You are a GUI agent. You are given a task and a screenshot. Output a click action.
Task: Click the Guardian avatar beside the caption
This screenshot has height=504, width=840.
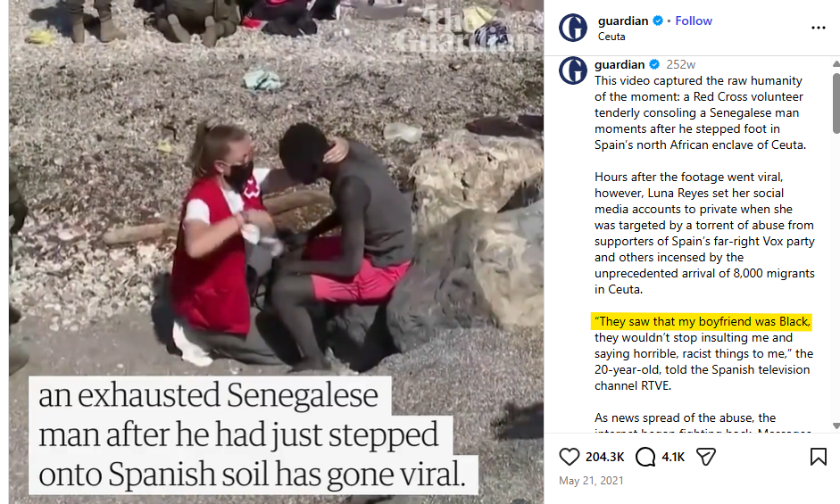tap(573, 70)
